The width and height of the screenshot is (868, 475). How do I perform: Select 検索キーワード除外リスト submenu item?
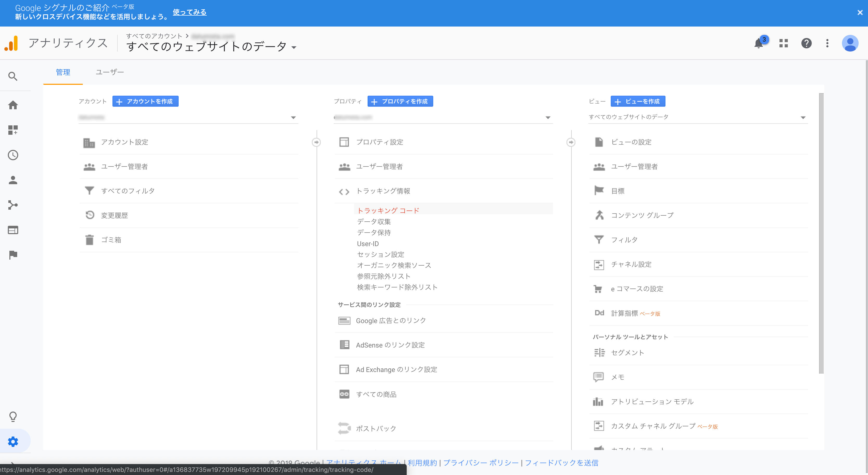397,287
